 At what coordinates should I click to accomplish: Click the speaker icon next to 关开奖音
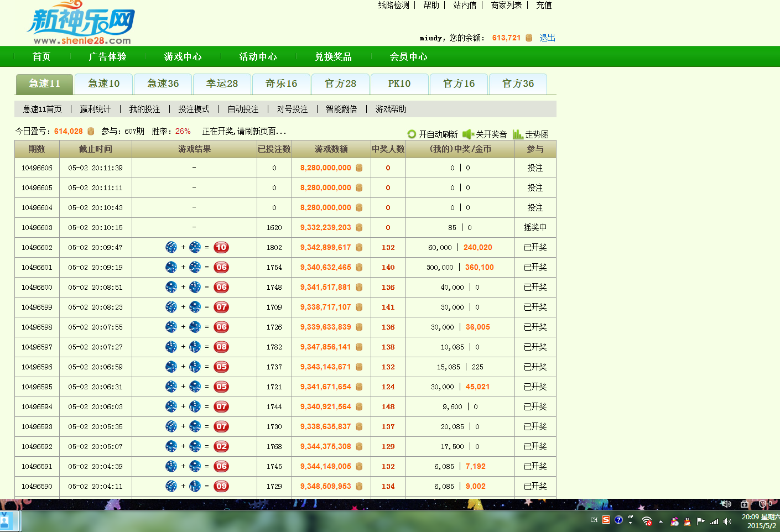coord(469,134)
